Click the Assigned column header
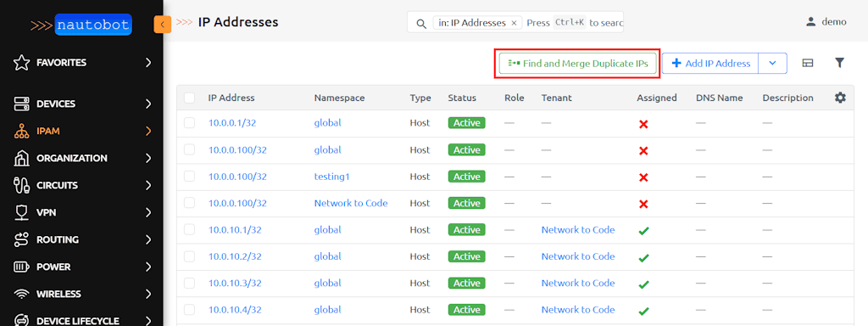 [657, 98]
